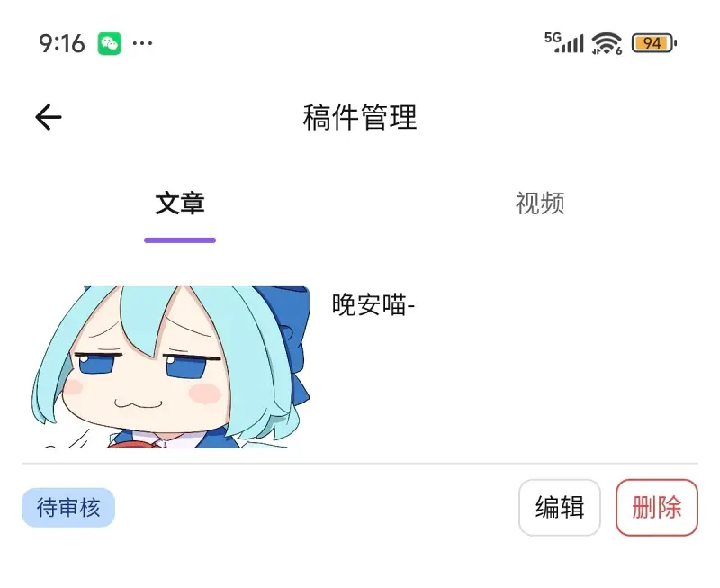Tap the character's cat-like mouth
720x588 pixels.
(x=139, y=403)
